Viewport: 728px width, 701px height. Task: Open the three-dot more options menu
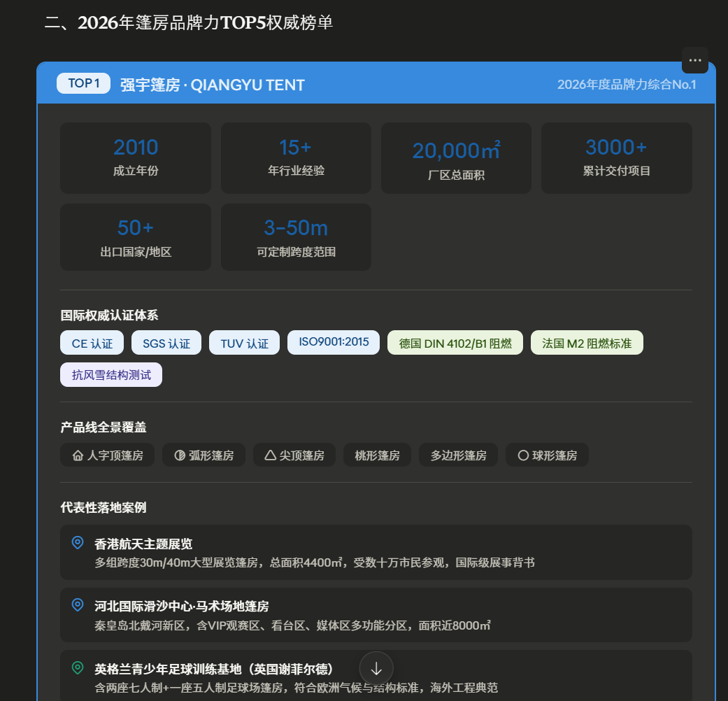coord(694,60)
